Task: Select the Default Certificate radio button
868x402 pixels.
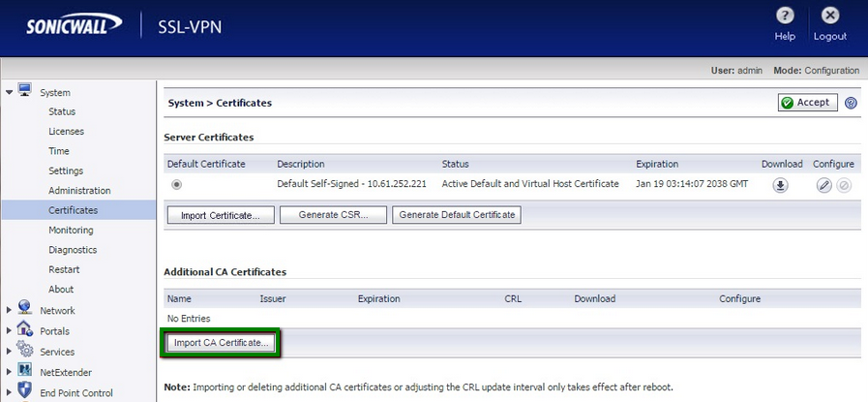Action: pos(176,185)
